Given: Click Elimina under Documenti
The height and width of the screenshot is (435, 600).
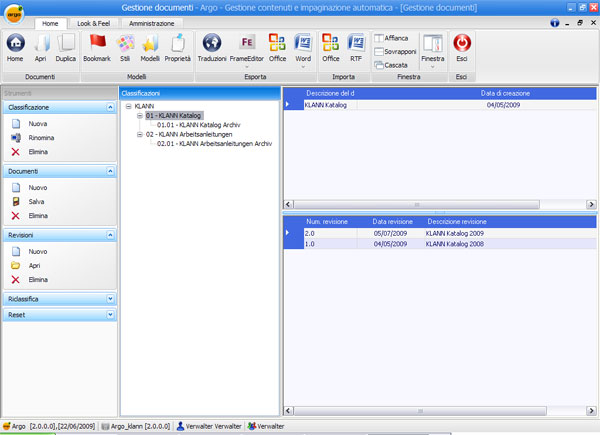Looking at the screenshot, I should click(30, 216).
